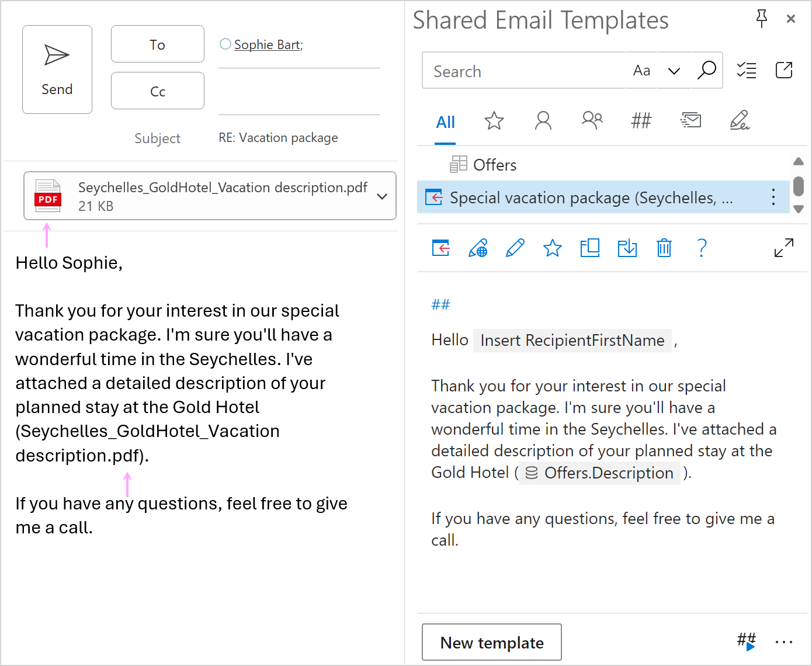Click the scrollbar up arrow in template list
Image resolution: width=812 pixels, height=666 pixels.
pyautogui.click(x=799, y=161)
